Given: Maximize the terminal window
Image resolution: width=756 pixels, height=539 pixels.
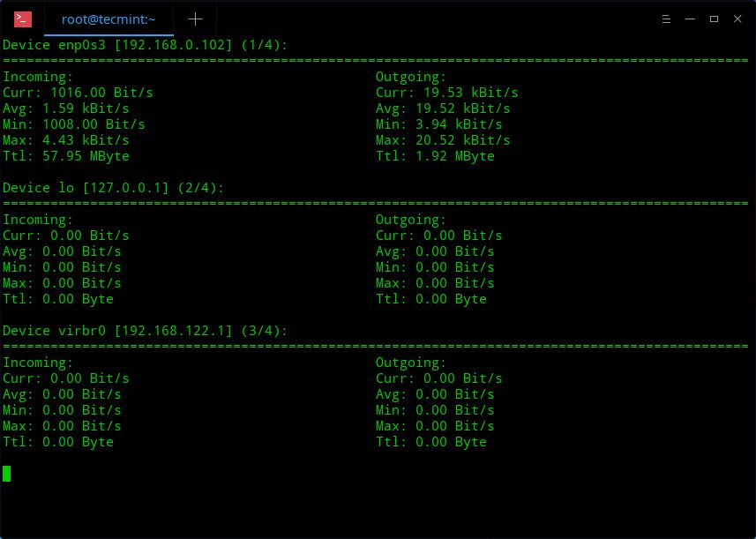Looking at the screenshot, I should pyautogui.click(x=714, y=19).
